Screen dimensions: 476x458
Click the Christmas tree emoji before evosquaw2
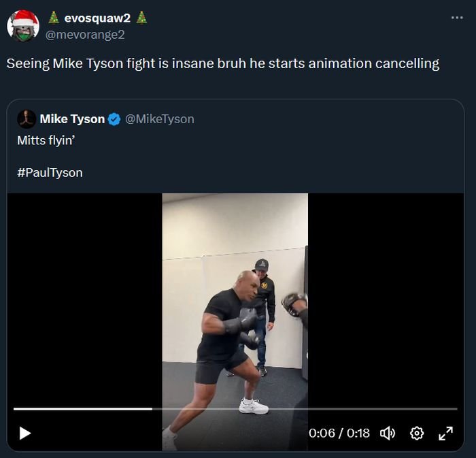pyautogui.click(x=53, y=18)
